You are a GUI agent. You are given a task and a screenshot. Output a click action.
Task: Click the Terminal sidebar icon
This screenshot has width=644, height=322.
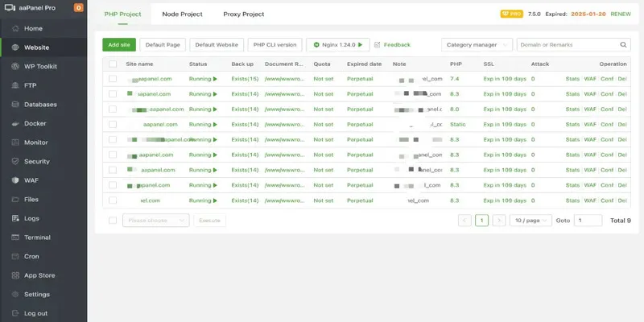(13, 237)
